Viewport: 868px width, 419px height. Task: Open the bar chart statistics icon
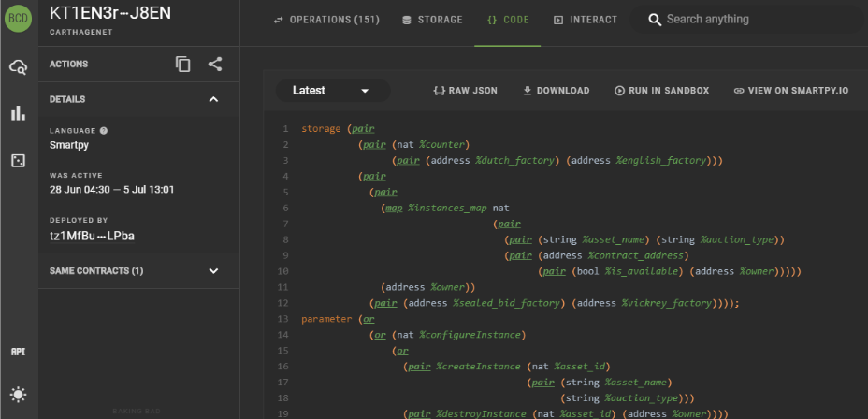pos(19,113)
